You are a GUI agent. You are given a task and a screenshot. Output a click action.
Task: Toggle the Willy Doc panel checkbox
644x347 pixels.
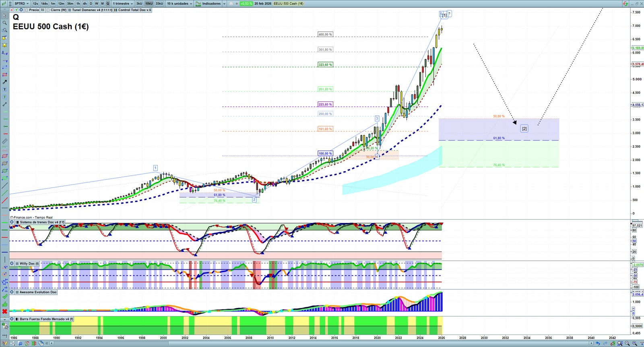pos(17,264)
